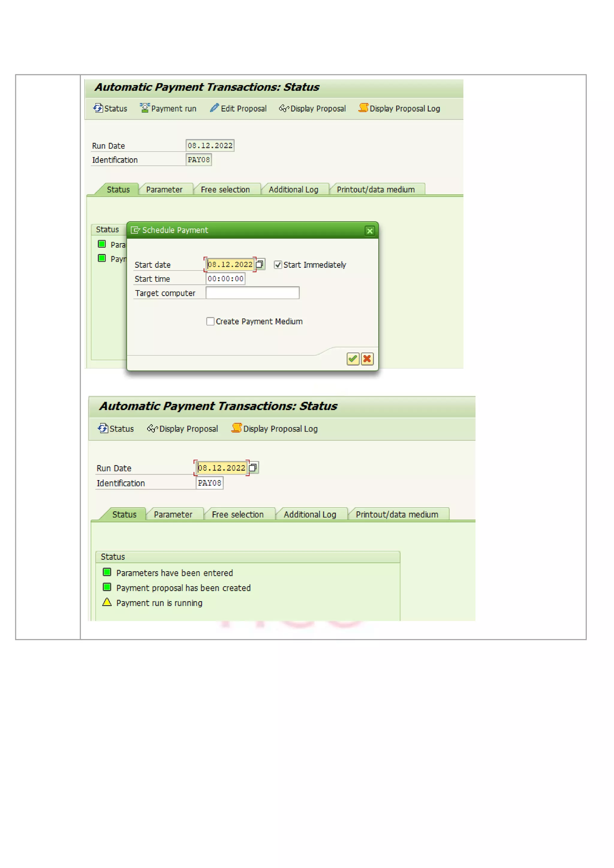Viewport: 614px width, 868px height.
Task: Click the Payment run toolbar icon
Action: [145, 108]
